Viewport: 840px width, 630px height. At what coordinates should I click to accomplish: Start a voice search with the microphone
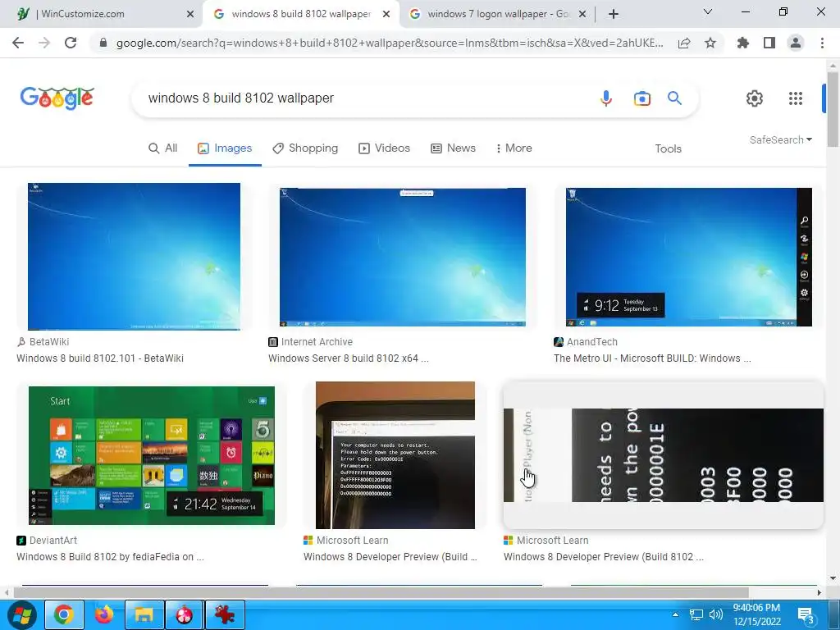tap(606, 98)
